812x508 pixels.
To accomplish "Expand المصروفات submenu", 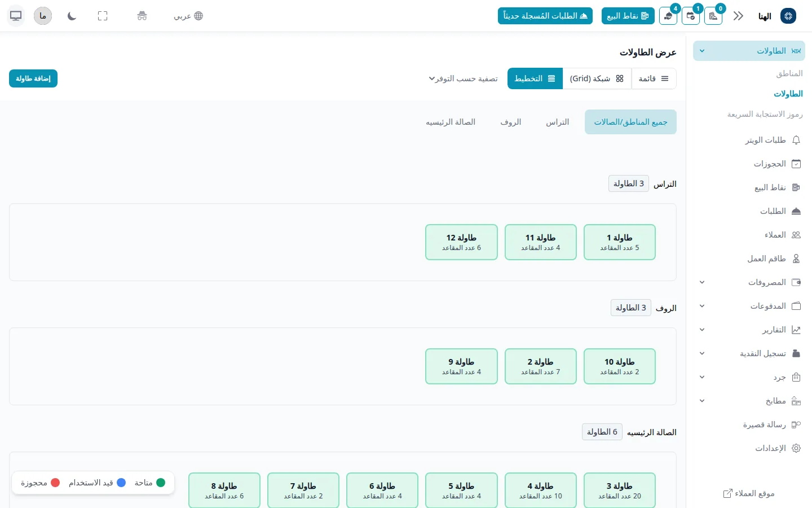I will 749,282.
